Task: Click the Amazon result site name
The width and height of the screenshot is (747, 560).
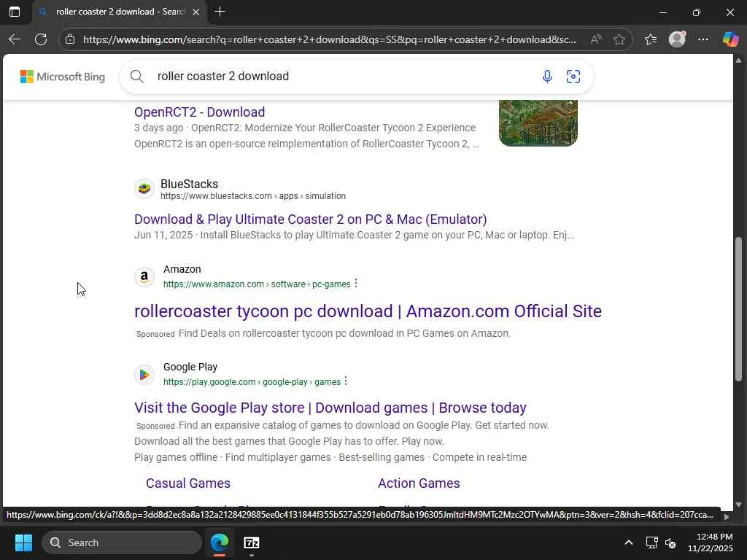Action: (x=182, y=269)
